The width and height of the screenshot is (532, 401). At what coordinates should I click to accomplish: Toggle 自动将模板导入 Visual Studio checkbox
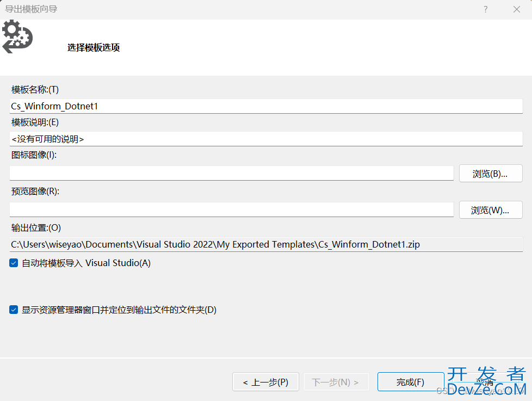[14, 263]
